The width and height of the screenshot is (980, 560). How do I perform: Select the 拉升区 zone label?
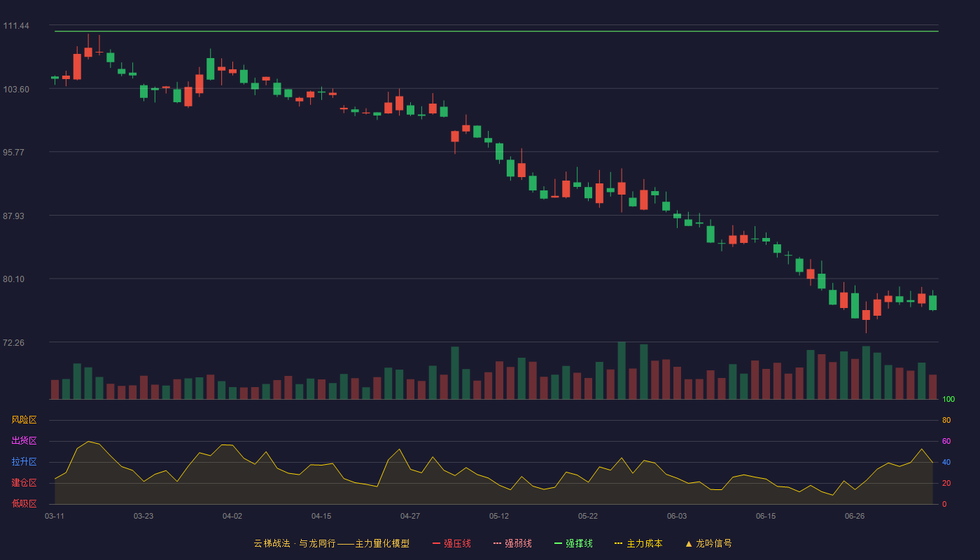(24, 462)
